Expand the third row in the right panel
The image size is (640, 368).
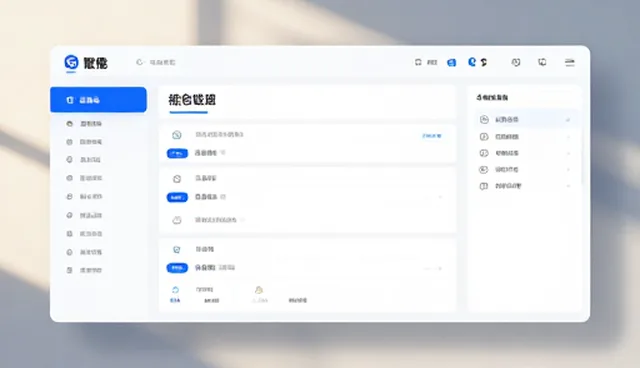point(568,153)
